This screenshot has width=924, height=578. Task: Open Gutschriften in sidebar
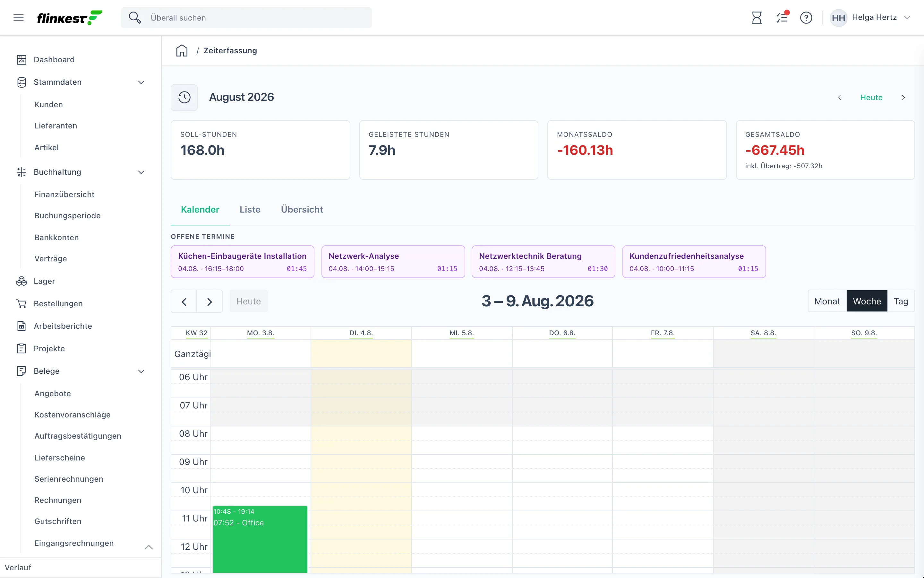point(58,521)
